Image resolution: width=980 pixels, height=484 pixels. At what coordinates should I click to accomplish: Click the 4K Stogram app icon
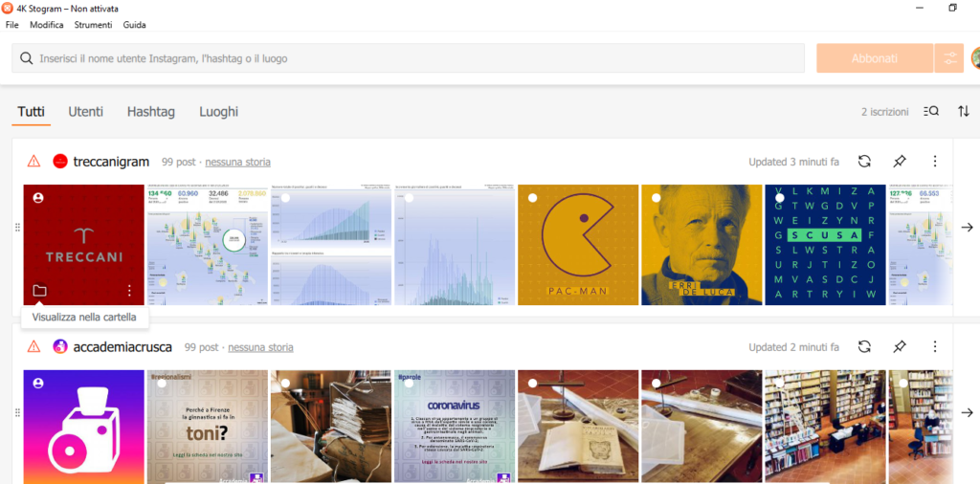[7, 9]
